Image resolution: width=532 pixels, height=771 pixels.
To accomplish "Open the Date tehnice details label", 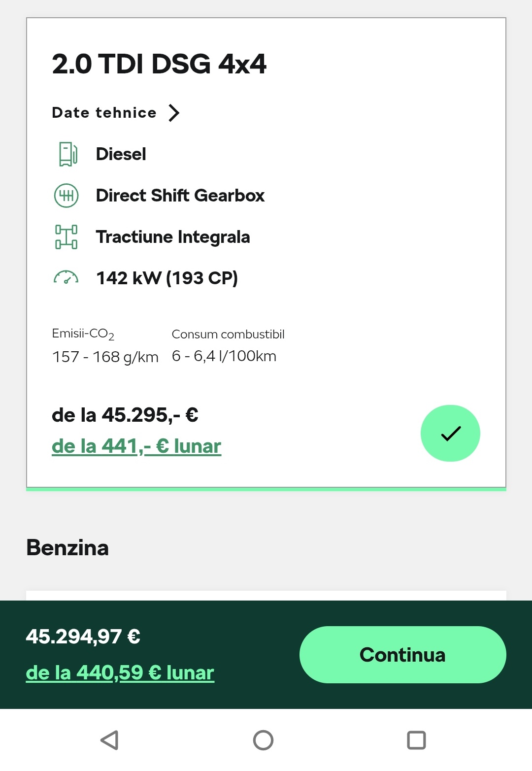I will 104,113.
